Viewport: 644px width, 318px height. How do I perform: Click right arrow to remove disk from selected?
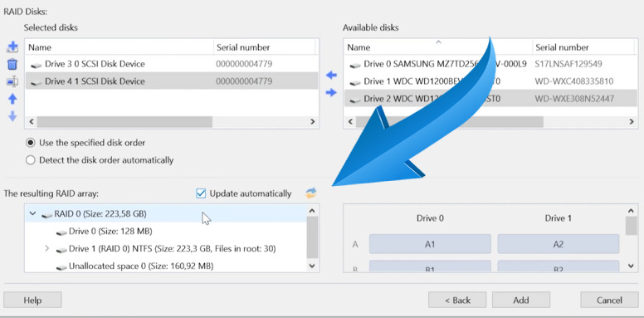point(331,93)
